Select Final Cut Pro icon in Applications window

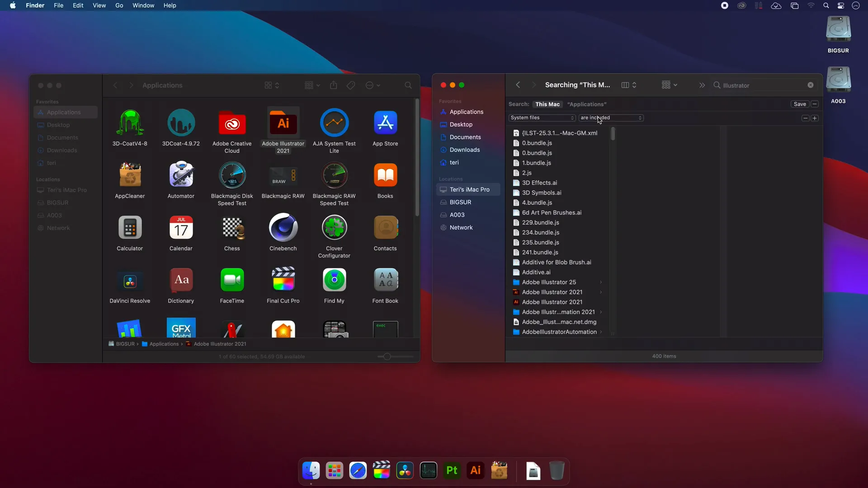click(x=283, y=280)
